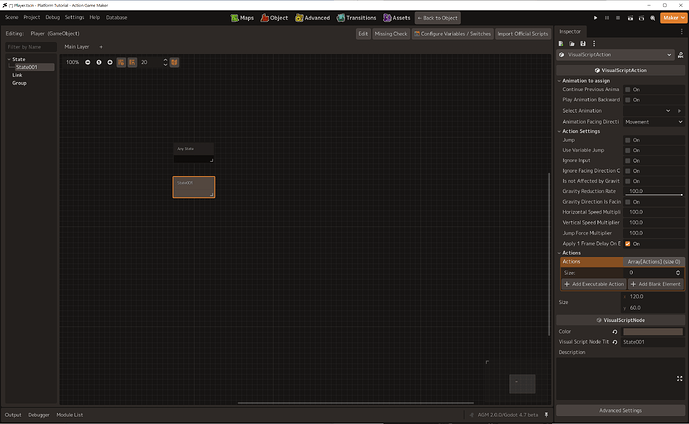Open the Scene menu
Screen dimensions: 689x424
[11, 18]
